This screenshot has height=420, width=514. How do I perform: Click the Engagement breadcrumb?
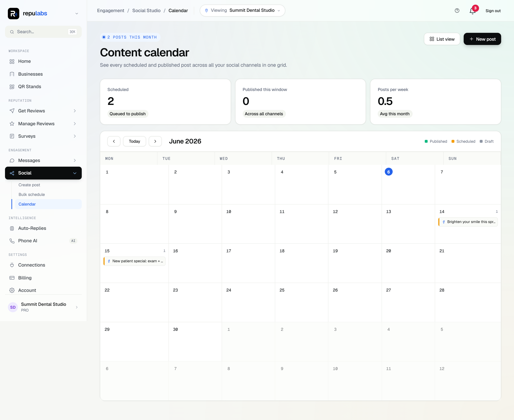coord(111,10)
